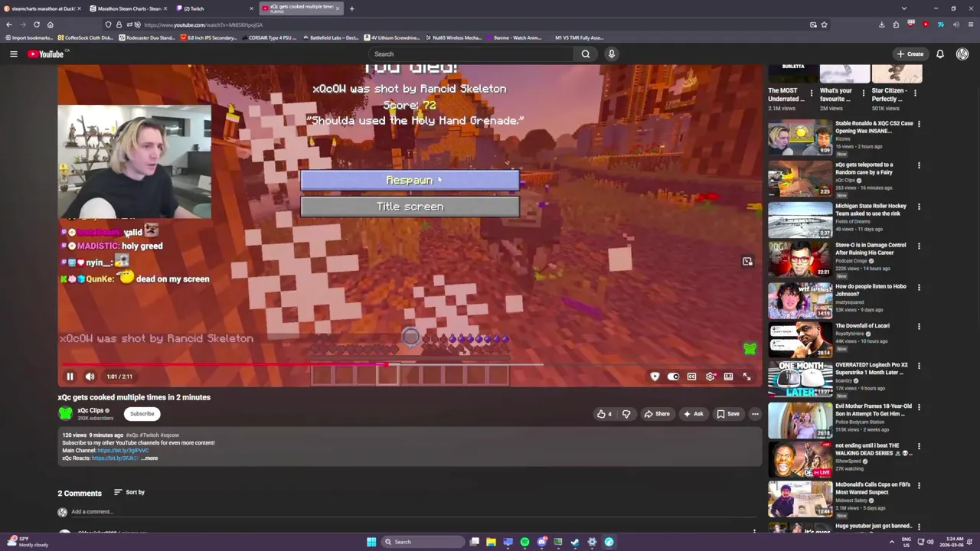Dislike the video
Viewport: 980px width, 551px height.
click(x=626, y=414)
